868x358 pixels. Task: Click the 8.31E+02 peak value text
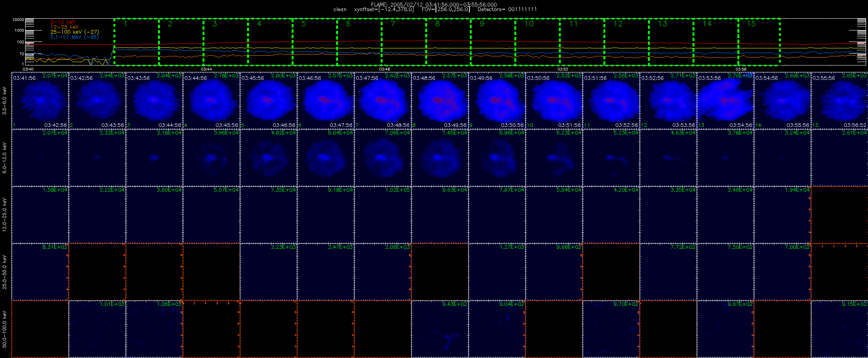point(55,247)
